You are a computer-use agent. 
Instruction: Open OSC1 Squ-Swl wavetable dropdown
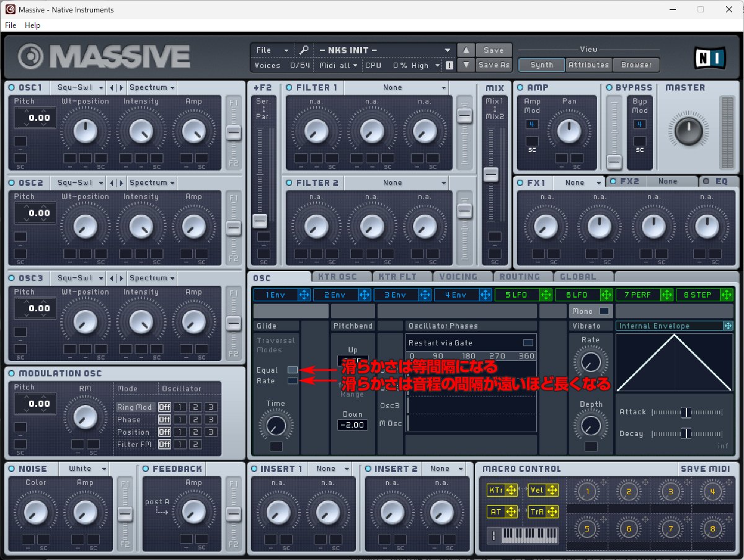click(77, 87)
